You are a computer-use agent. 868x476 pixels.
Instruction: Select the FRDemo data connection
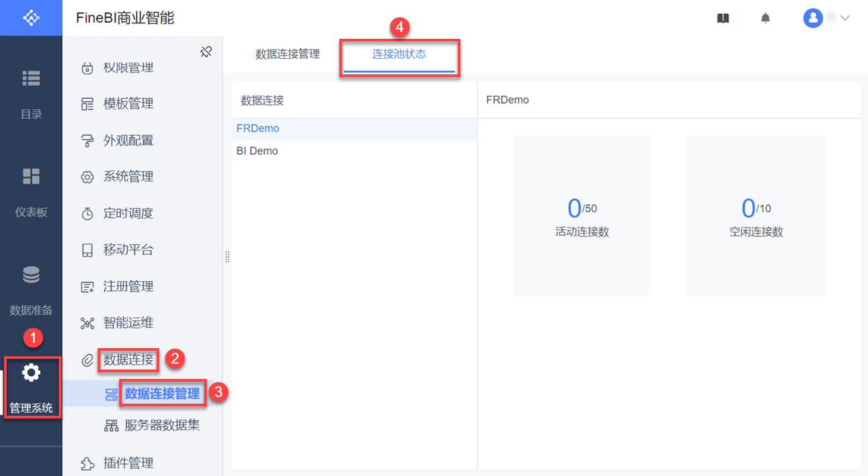click(258, 129)
